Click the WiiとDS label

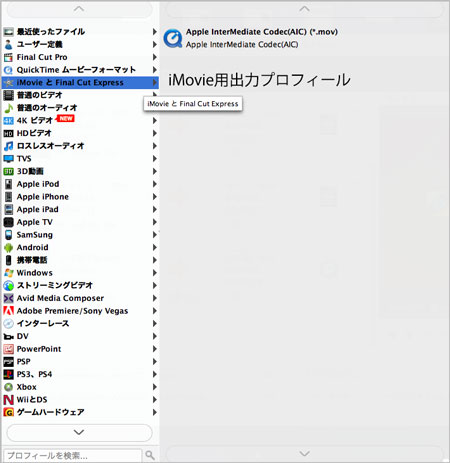[32, 400]
